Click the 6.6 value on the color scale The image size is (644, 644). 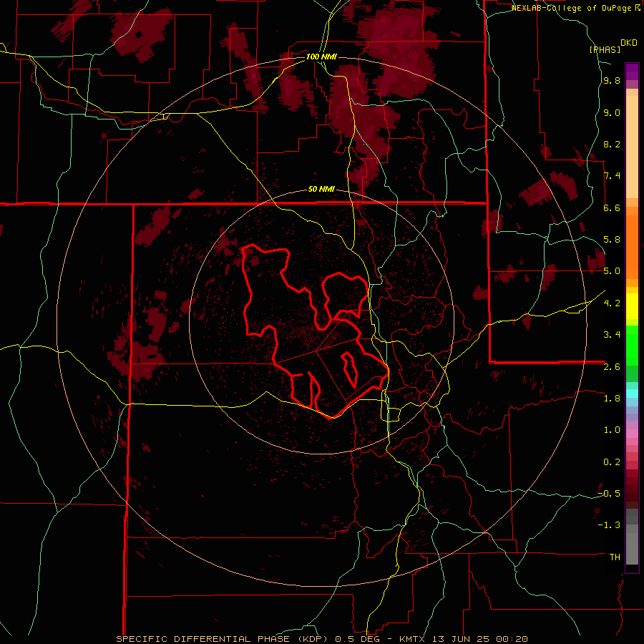pyautogui.click(x=612, y=208)
